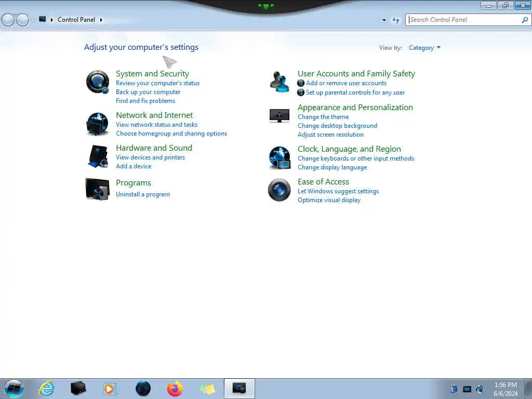Viewport: 532px width, 399px height.
Task: Click the network tray icon
Action: point(467,389)
